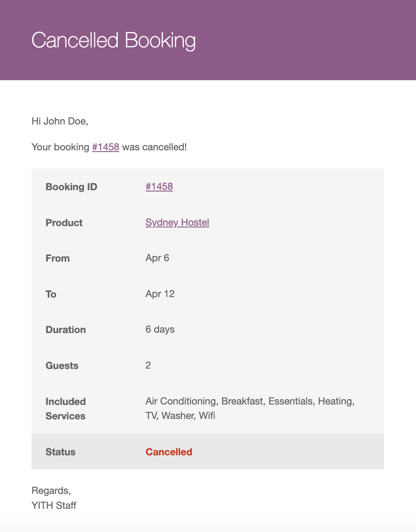
Task: Click the Cancelled Booking header title
Action: 113,40
